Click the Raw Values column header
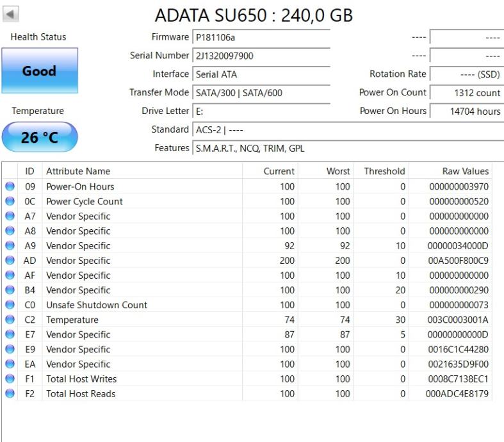Image resolution: width=504 pixels, height=442 pixels. click(450, 171)
